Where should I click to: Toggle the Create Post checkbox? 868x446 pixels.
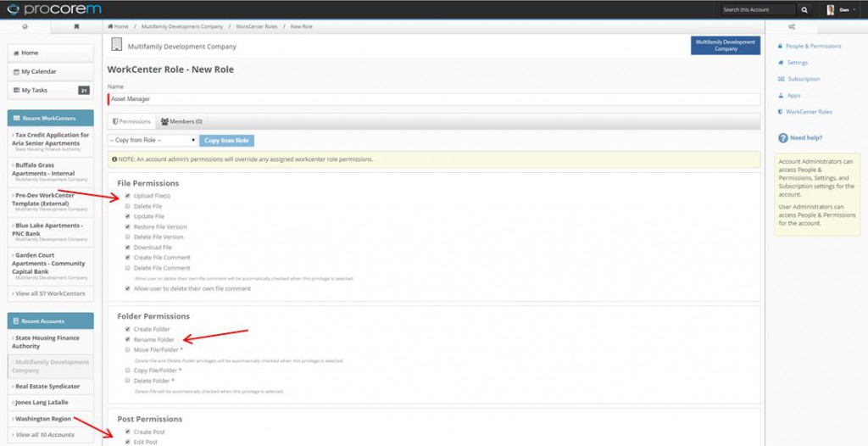point(128,432)
